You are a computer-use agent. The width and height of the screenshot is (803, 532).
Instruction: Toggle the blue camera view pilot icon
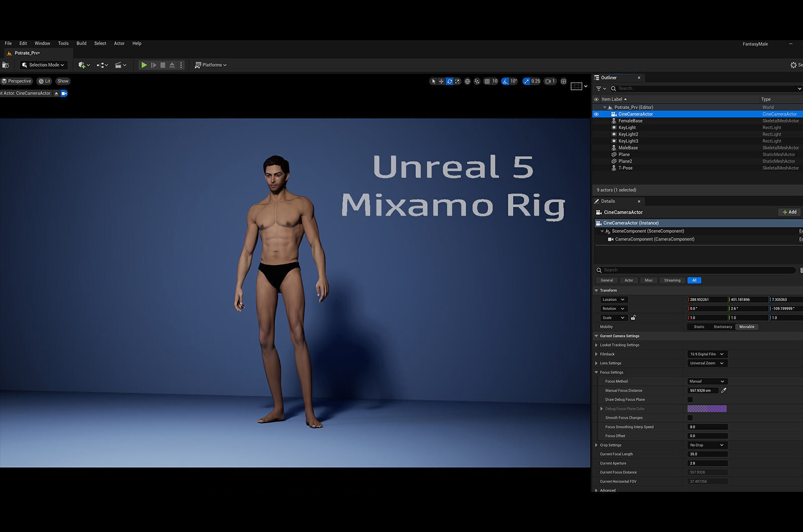tap(64, 93)
